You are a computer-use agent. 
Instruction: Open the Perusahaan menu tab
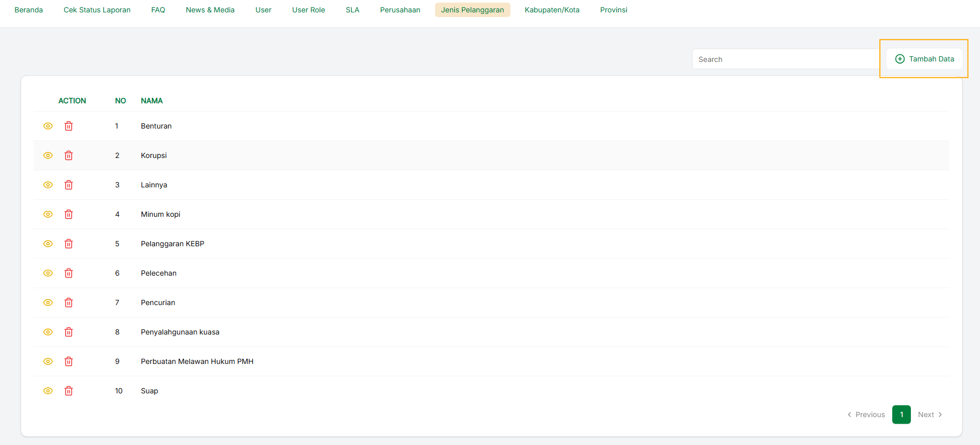(400, 10)
